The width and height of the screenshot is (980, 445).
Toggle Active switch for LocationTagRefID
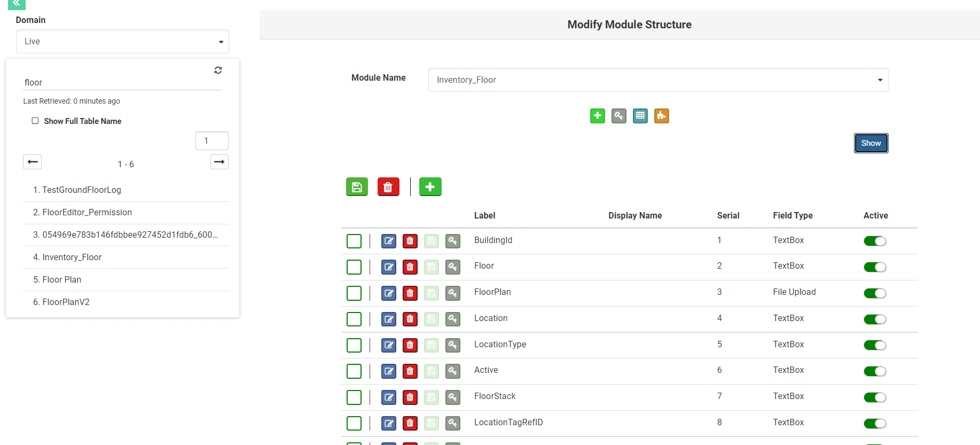[875, 424]
